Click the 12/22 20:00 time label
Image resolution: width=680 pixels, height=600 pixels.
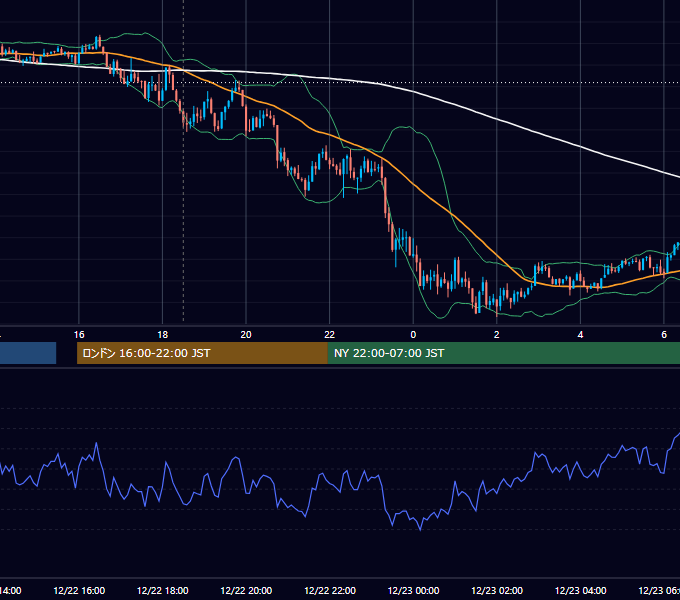[246, 590]
